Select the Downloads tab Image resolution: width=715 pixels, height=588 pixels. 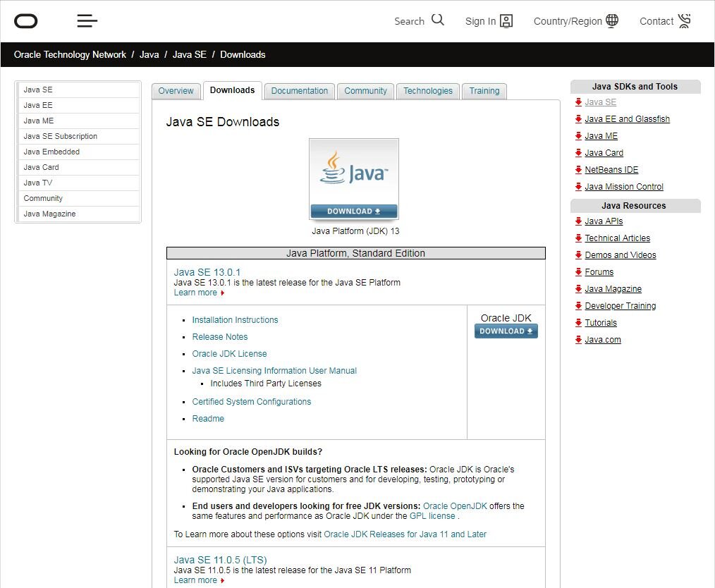(232, 90)
